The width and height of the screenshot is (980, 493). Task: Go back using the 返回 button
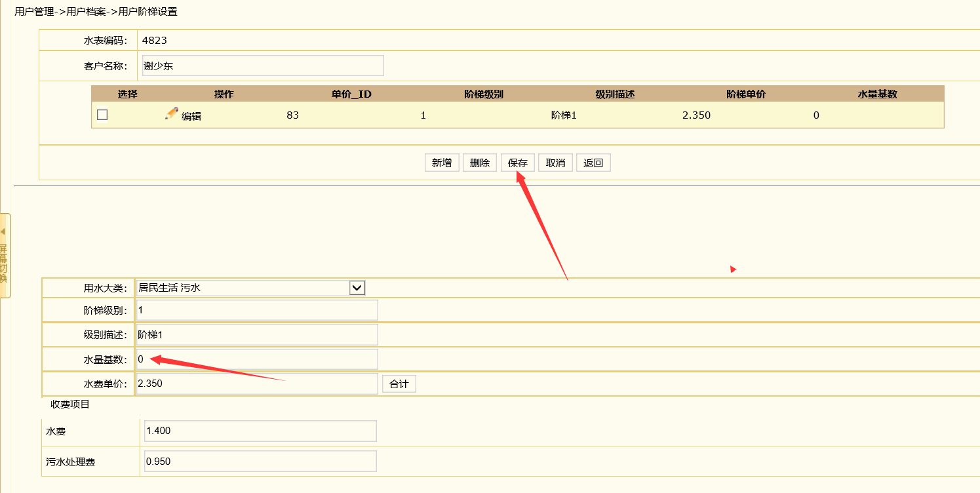593,163
